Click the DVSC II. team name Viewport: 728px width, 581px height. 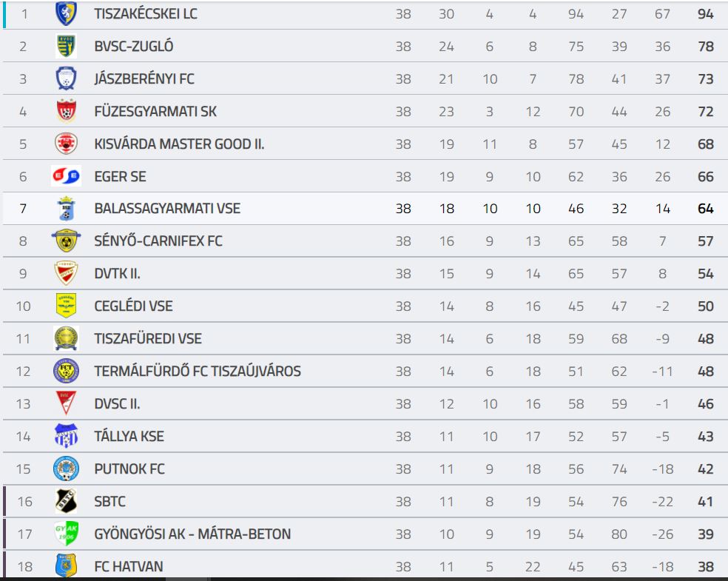[x=117, y=403]
